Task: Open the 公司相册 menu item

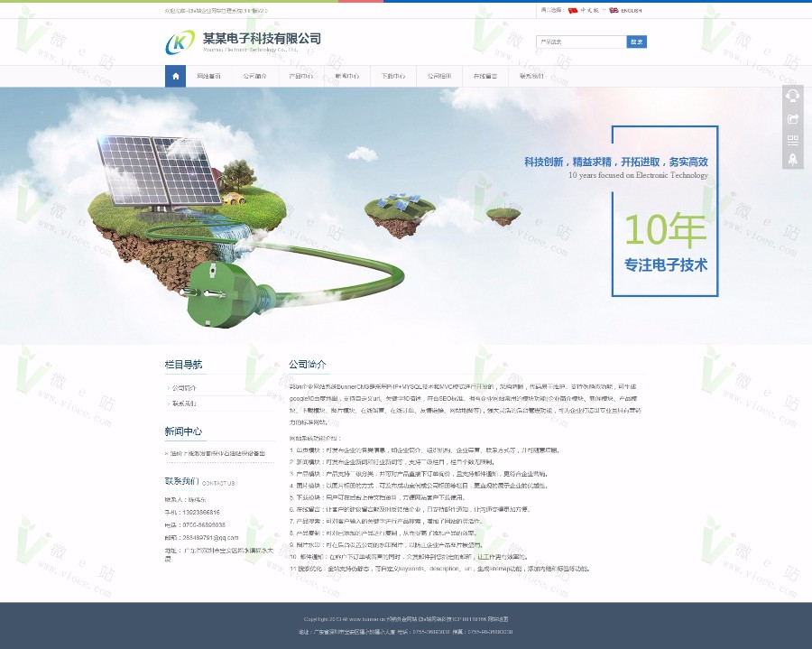Action: coord(438,76)
